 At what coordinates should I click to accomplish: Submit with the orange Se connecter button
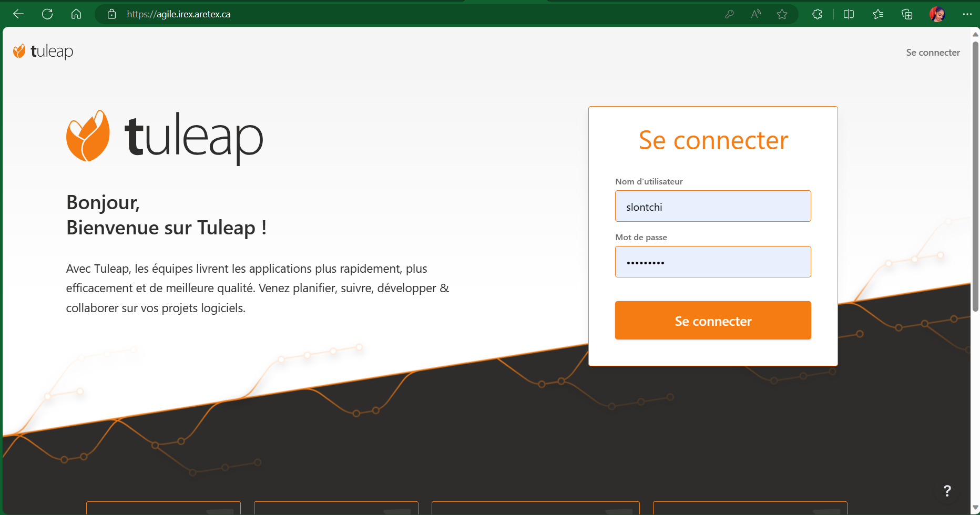(x=713, y=321)
